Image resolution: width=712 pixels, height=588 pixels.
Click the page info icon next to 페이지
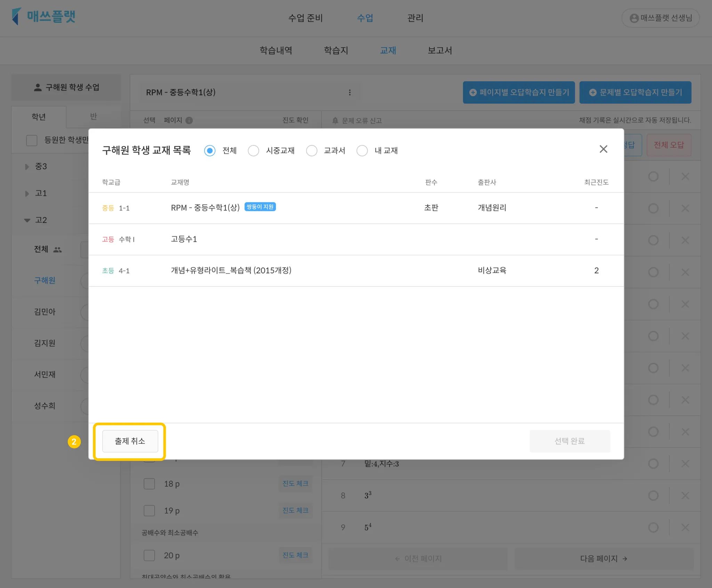click(x=189, y=120)
